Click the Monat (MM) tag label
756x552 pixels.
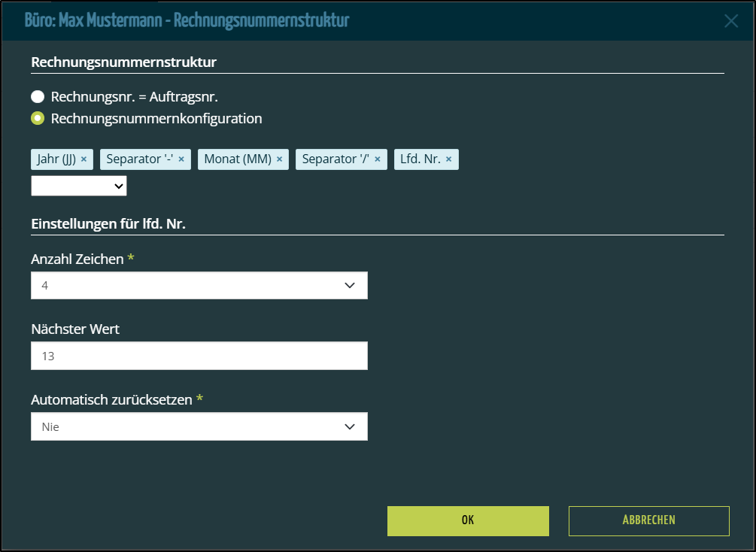click(238, 159)
